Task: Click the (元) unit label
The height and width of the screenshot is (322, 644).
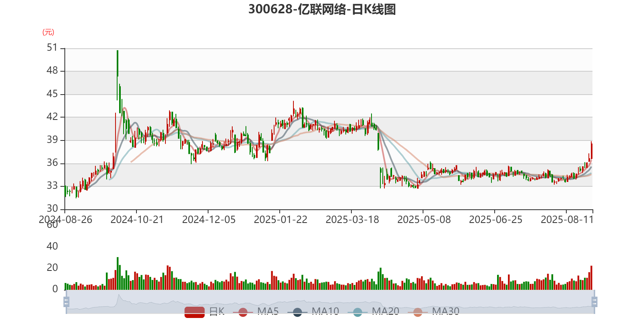Action: [x=48, y=32]
